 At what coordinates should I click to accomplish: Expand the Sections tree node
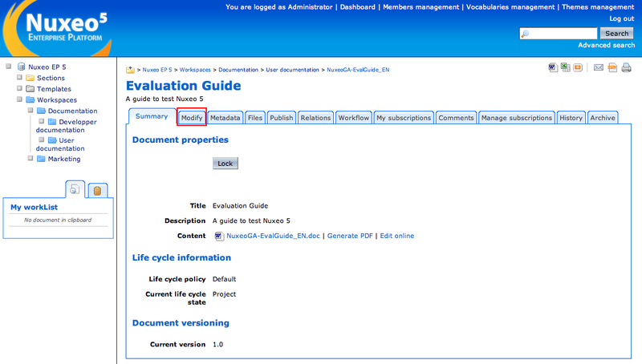pos(19,77)
